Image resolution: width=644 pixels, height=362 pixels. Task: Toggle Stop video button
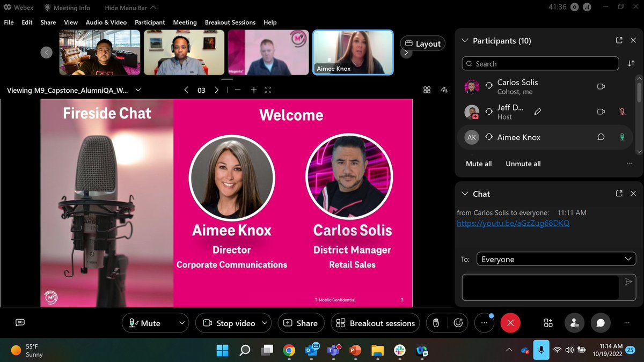click(x=229, y=323)
